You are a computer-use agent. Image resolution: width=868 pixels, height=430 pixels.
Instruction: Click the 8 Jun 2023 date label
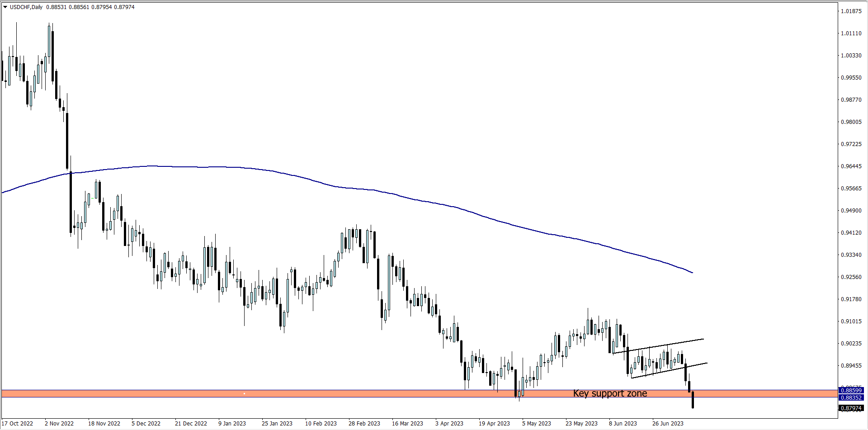click(623, 424)
